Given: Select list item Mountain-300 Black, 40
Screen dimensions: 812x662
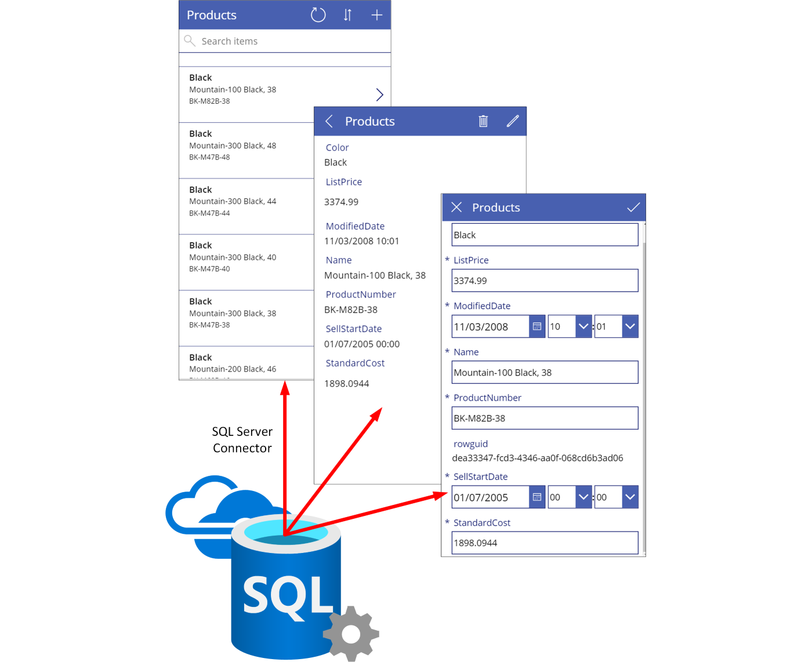Looking at the screenshot, I should pyautogui.click(x=246, y=262).
